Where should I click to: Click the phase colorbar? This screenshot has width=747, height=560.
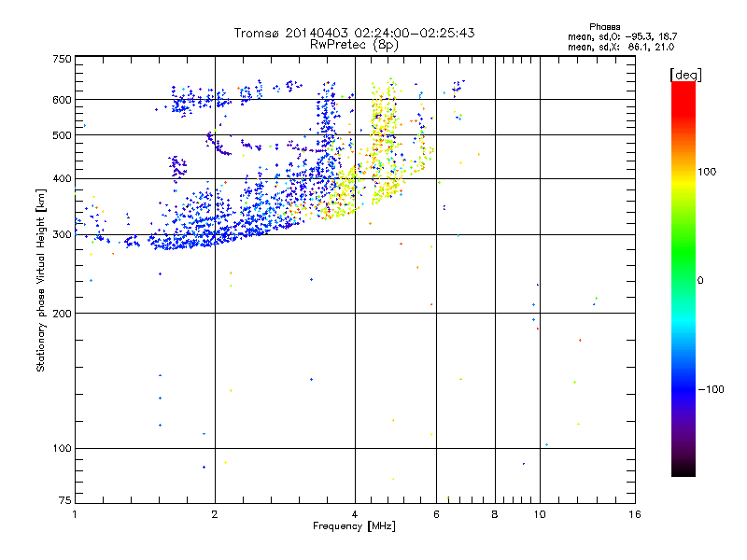684,278
